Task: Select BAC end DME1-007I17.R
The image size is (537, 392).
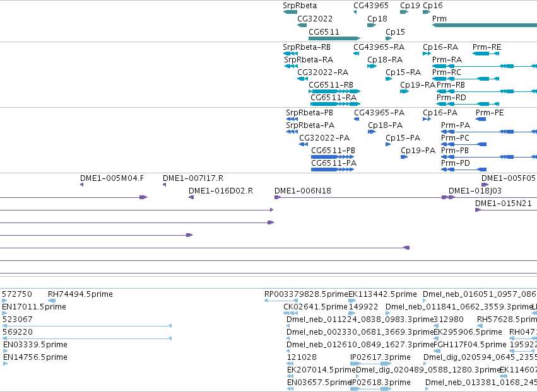Action: [165, 185]
